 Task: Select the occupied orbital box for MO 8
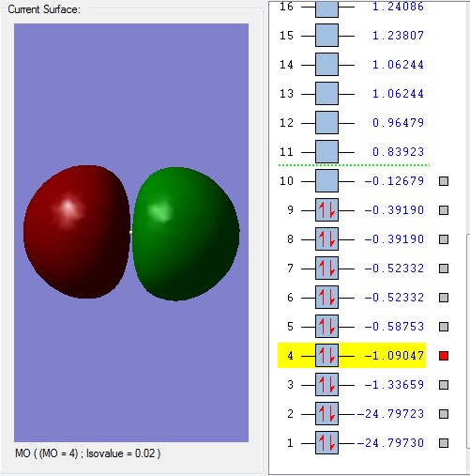pyautogui.click(x=326, y=239)
